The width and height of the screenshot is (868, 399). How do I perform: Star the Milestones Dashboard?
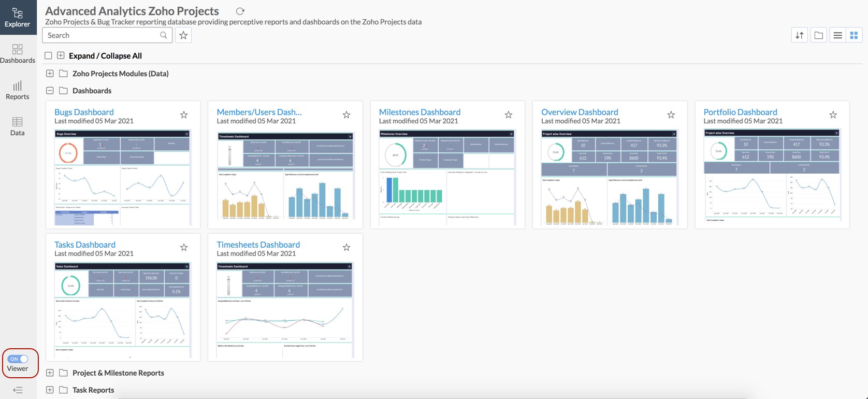pos(509,115)
